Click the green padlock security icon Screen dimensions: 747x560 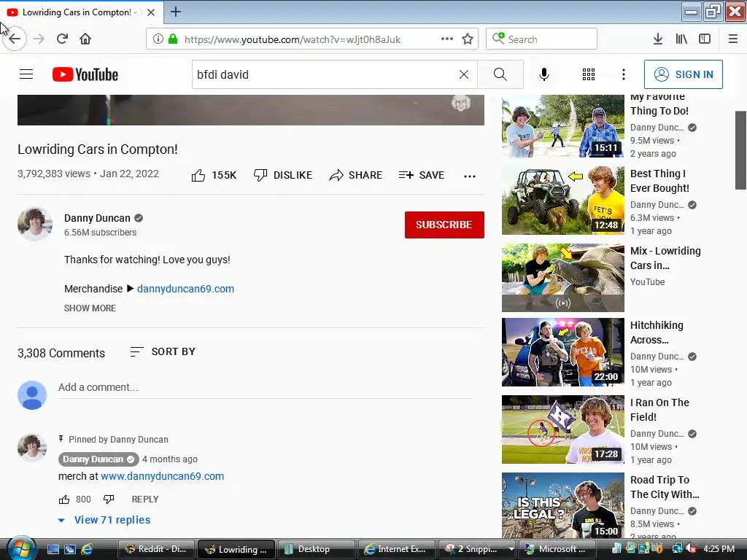pos(172,39)
